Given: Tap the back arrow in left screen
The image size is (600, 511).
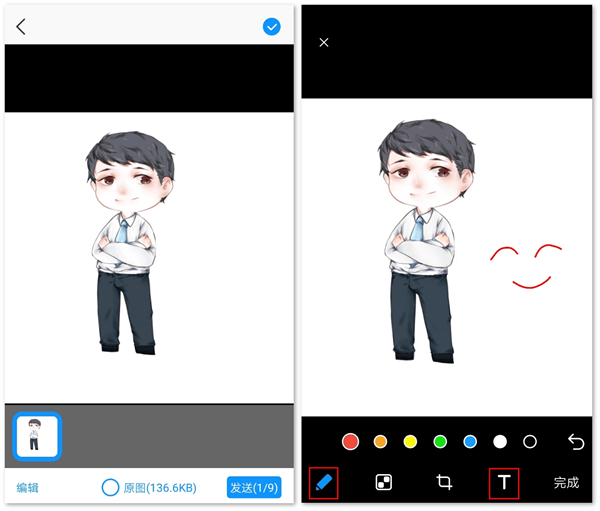Looking at the screenshot, I should 21,27.
